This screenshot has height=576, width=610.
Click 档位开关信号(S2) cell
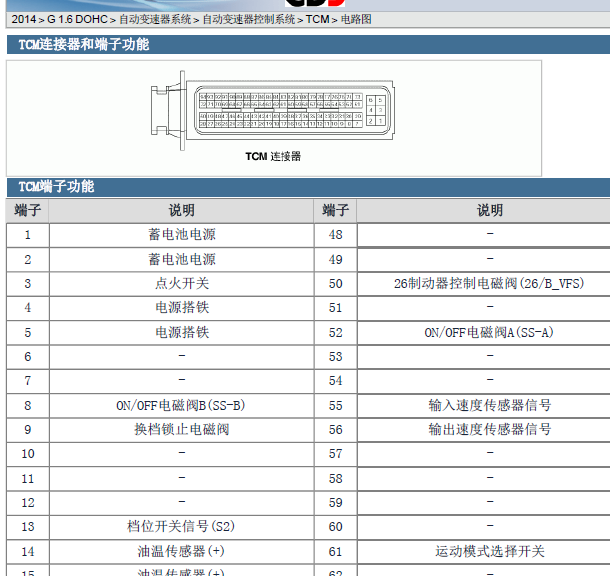point(182,527)
